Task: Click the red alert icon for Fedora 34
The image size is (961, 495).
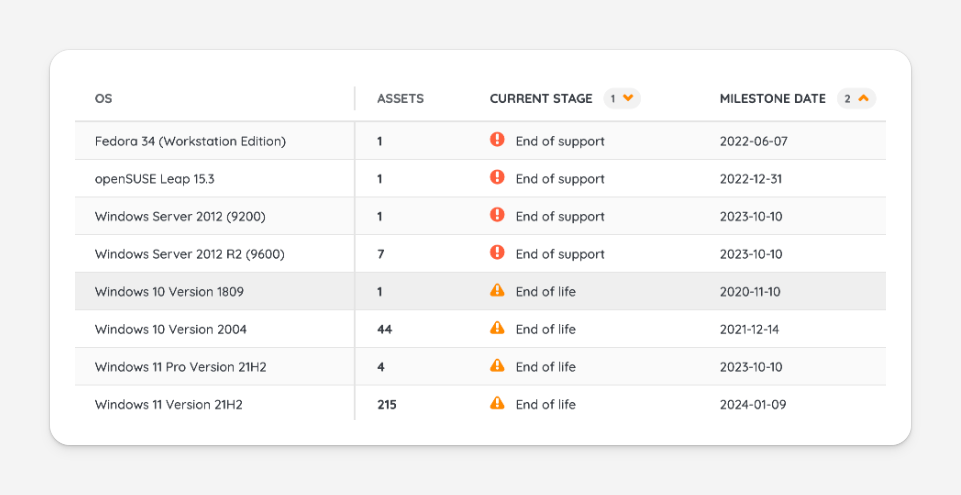Action: pos(497,140)
